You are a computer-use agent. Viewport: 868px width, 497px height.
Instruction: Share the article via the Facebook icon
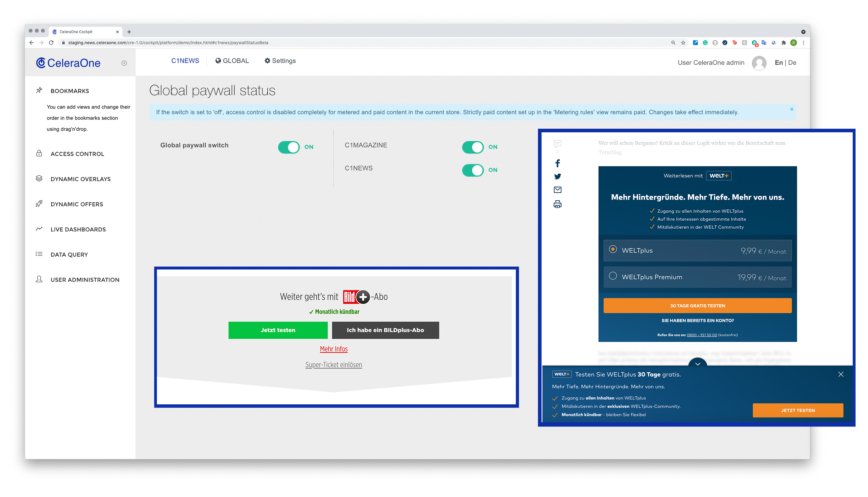point(558,163)
